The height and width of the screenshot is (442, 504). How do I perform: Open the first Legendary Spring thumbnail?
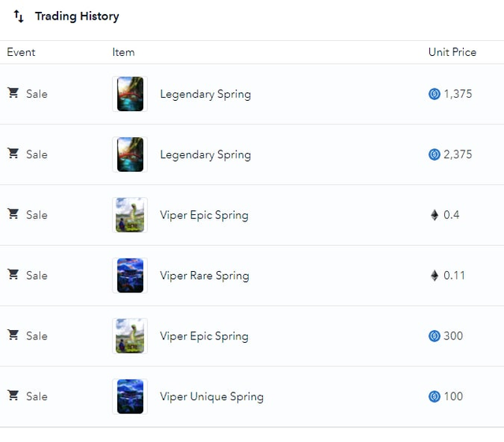[130, 94]
